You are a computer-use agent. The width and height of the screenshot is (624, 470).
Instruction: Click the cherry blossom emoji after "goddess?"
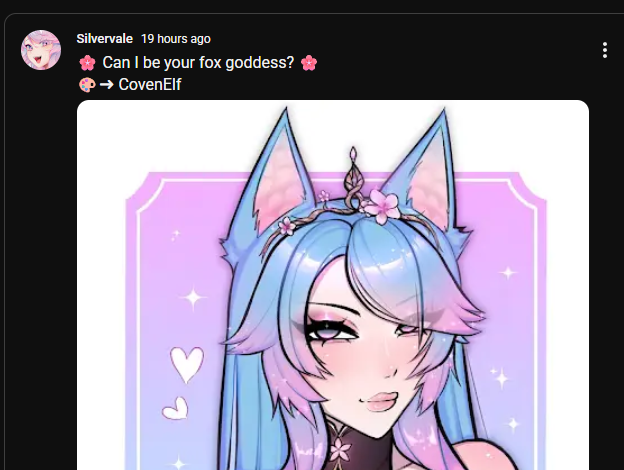coord(309,63)
